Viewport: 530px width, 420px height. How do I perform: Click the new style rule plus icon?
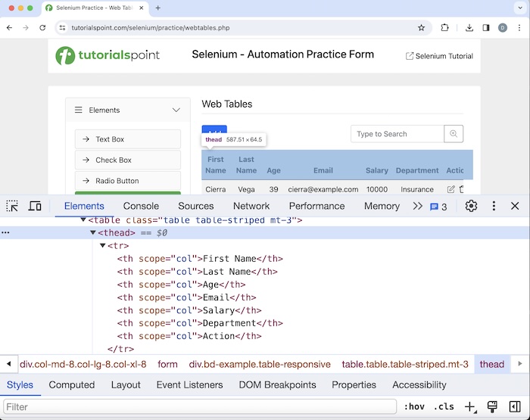coord(469,407)
